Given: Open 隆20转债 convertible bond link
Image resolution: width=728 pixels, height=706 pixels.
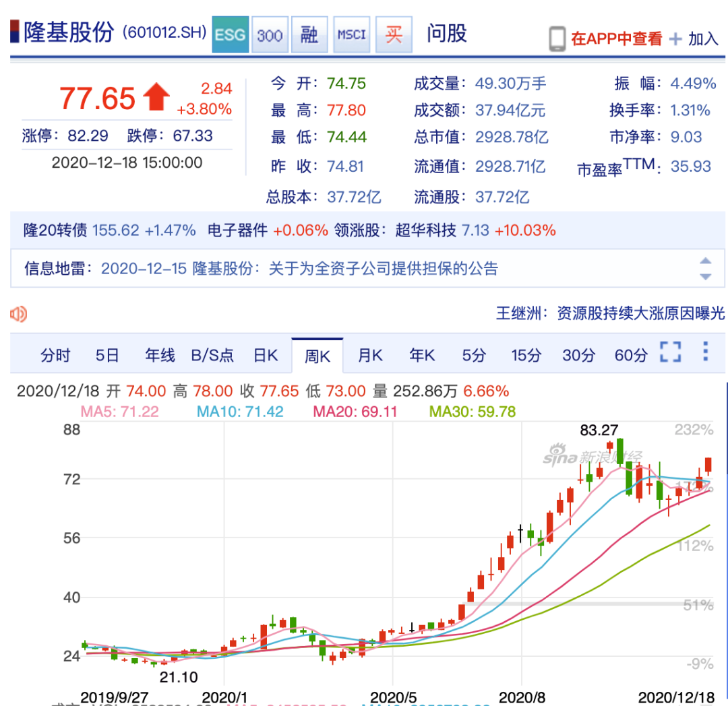Looking at the screenshot, I should [55, 230].
